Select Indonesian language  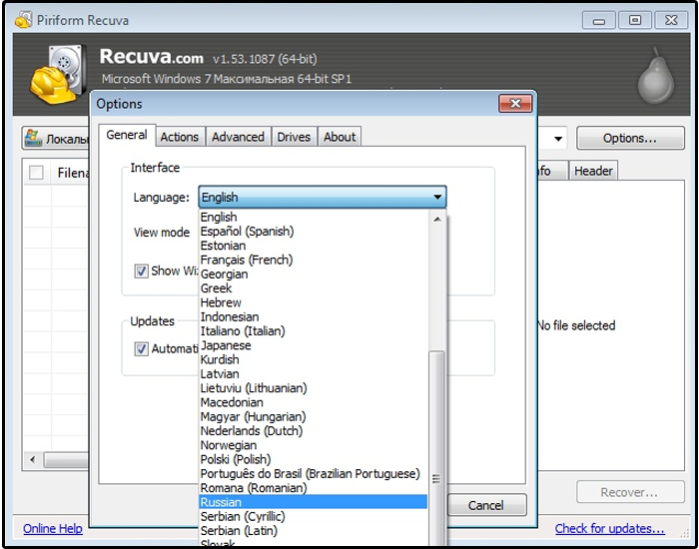[x=313, y=317]
